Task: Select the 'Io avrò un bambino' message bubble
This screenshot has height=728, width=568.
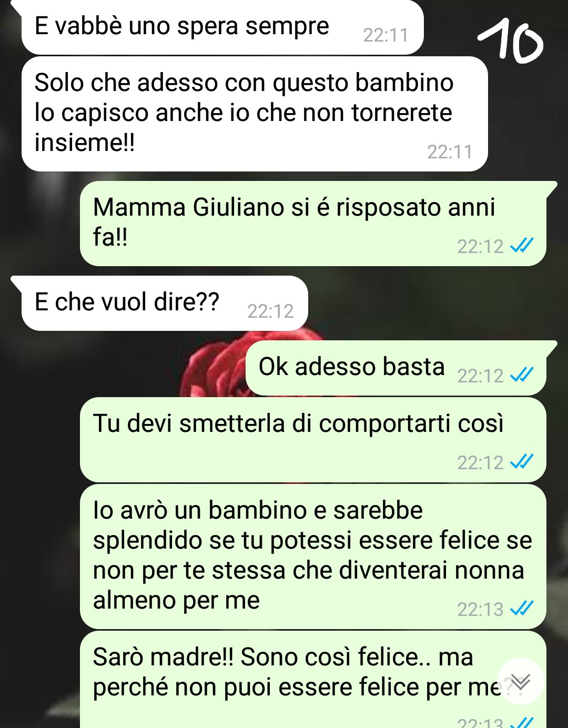Action: pos(313,557)
